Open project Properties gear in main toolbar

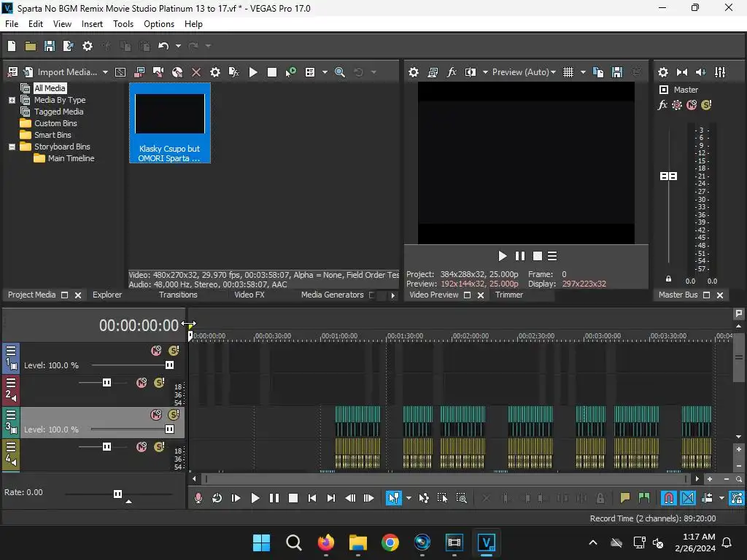click(88, 46)
